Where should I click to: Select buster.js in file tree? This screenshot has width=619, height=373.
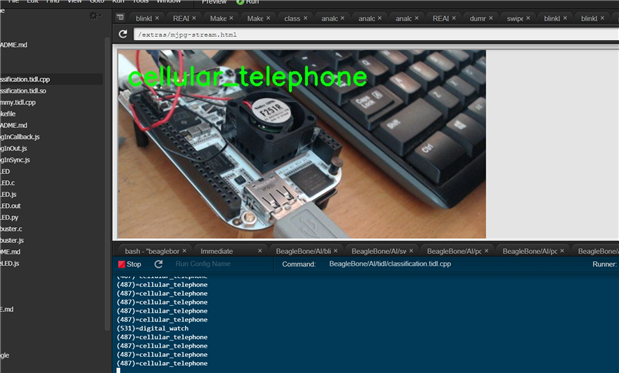[12, 240]
